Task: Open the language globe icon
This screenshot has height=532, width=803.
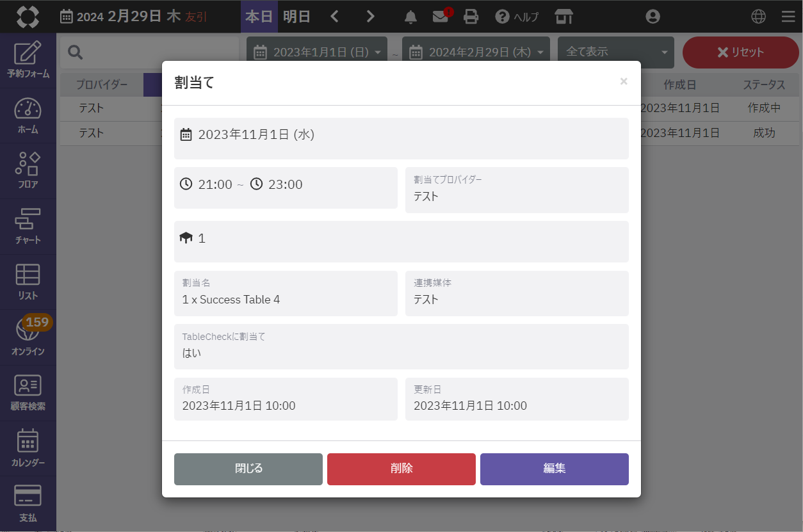Action: 759,17
